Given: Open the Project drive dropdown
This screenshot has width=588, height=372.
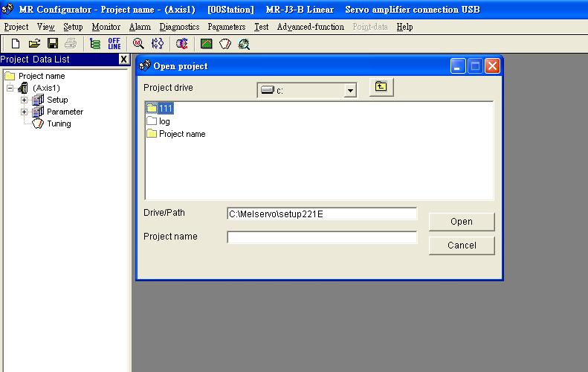Looking at the screenshot, I should pyautogui.click(x=350, y=91).
